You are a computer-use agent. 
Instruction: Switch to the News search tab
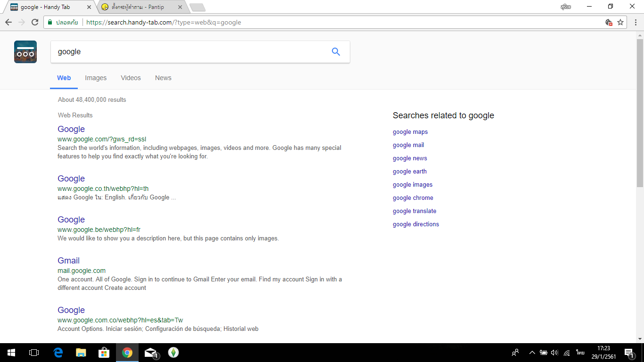pos(163,78)
